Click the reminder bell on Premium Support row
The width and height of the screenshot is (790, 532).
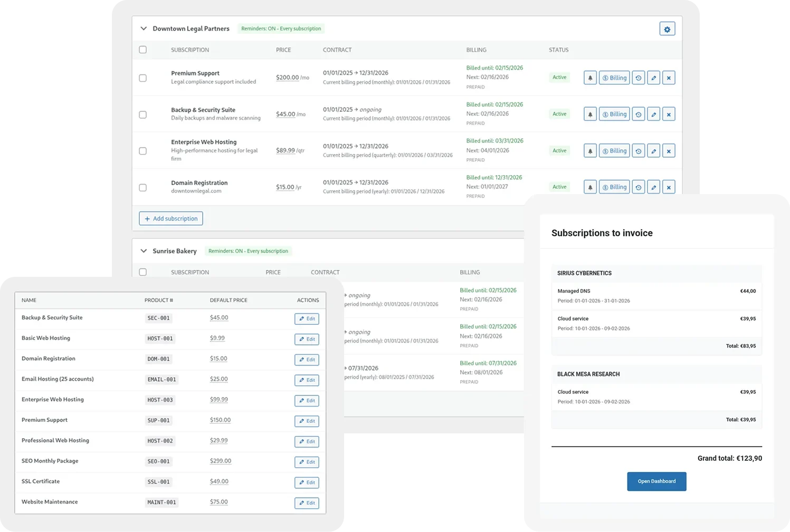589,78
